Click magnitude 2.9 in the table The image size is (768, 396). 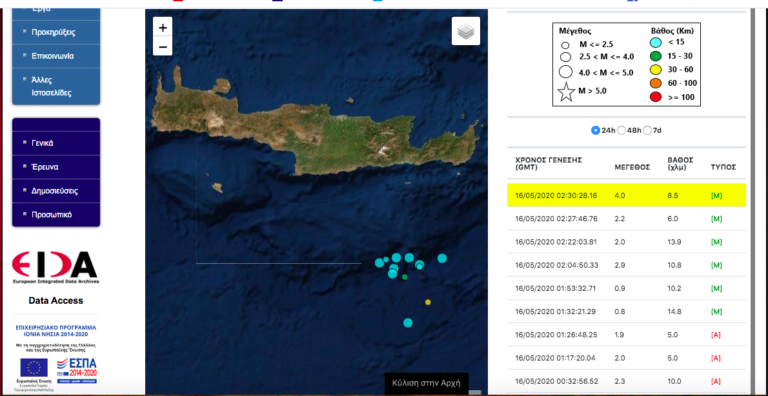(619, 265)
